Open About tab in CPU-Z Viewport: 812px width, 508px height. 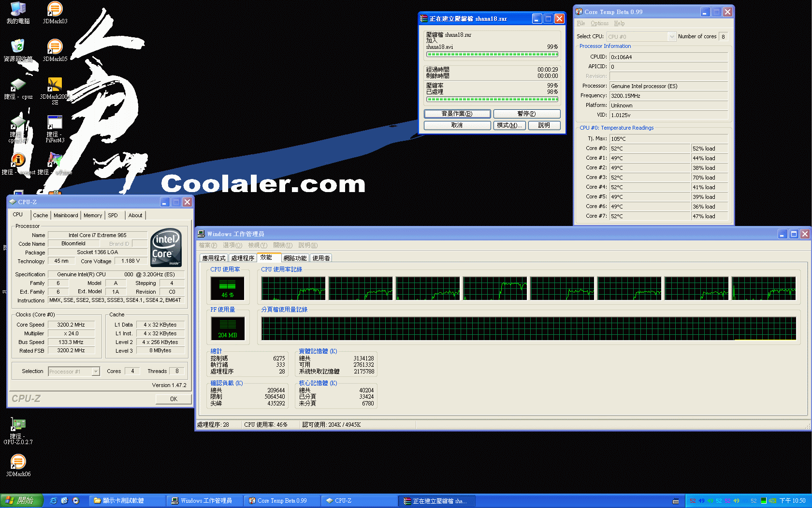[135, 215]
